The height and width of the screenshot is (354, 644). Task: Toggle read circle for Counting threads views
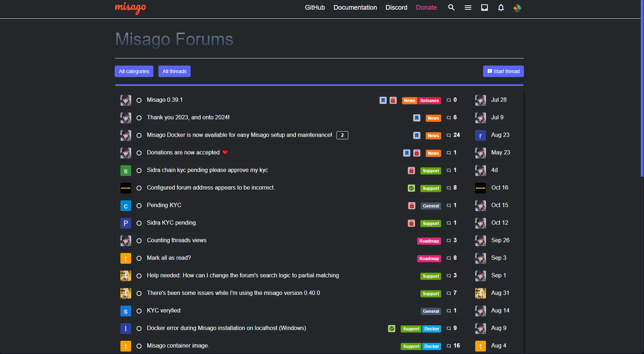pyautogui.click(x=139, y=241)
